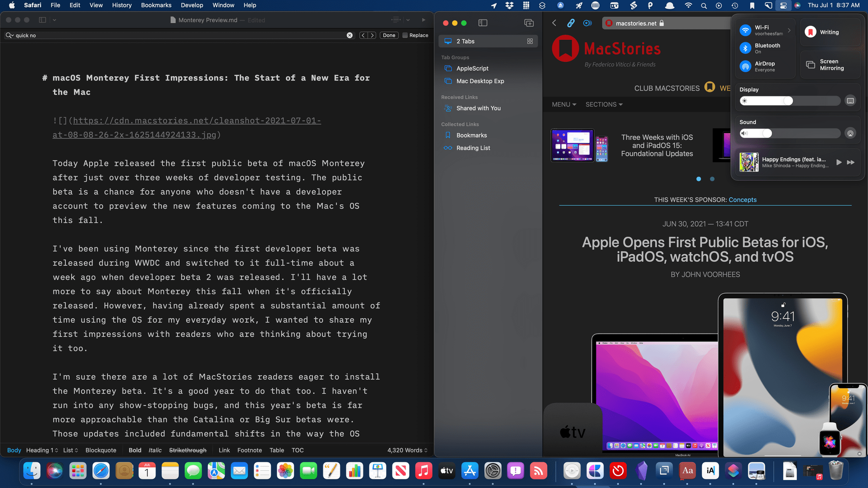
Task: Click the Done button in search bar
Action: point(389,35)
